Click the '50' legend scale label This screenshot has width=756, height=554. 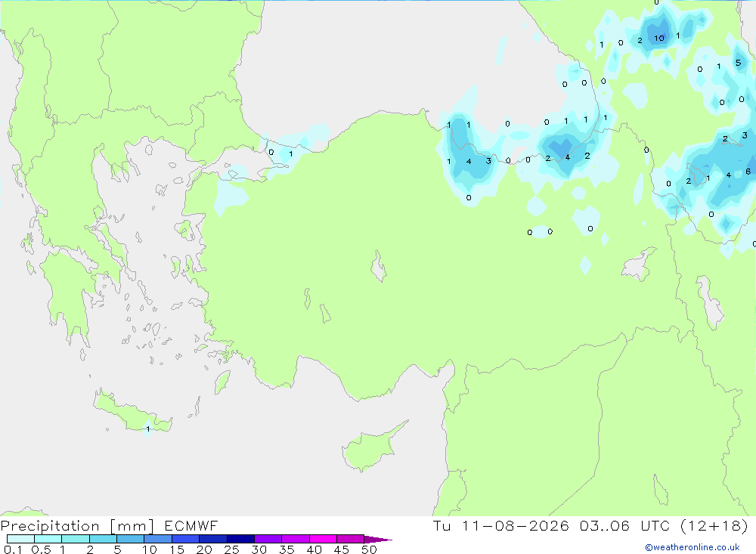click(x=369, y=549)
